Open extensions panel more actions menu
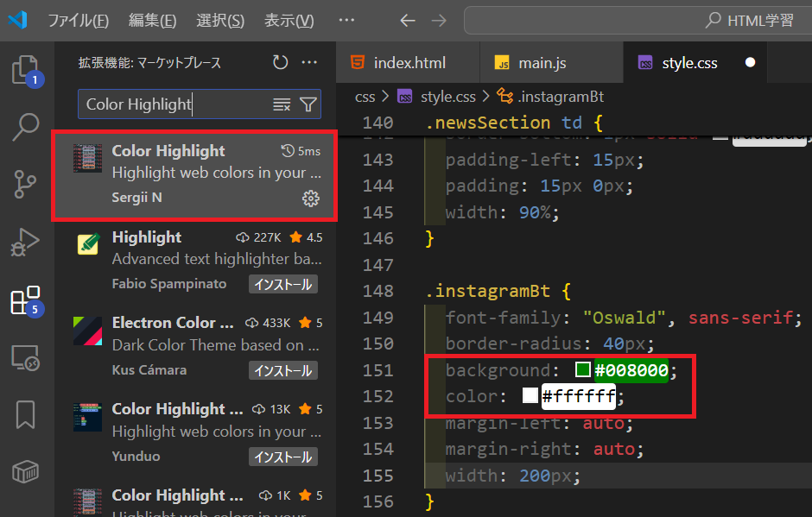The image size is (812, 517). [x=309, y=63]
